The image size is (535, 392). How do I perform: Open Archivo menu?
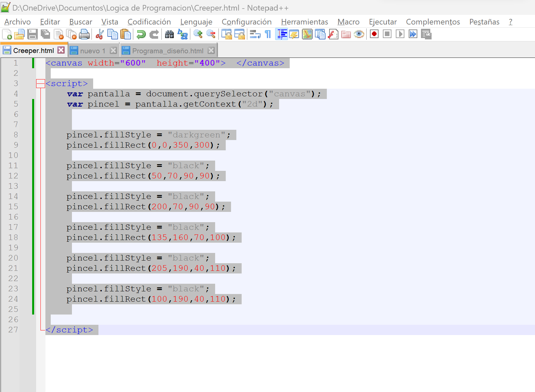tap(18, 22)
